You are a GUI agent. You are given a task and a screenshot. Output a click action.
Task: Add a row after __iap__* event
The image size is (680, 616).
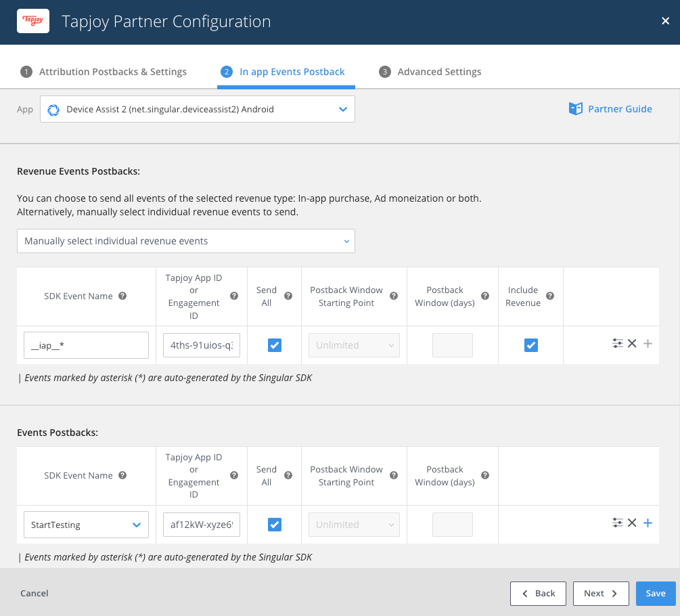coord(648,344)
